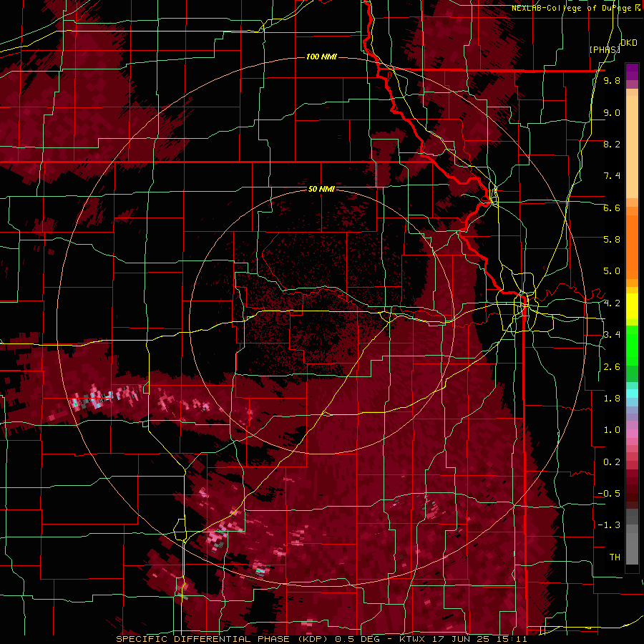Screen dimensions: 644x644
Task: Click the 6.6 value on the scale
Action: pyautogui.click(x=612, y=208)
